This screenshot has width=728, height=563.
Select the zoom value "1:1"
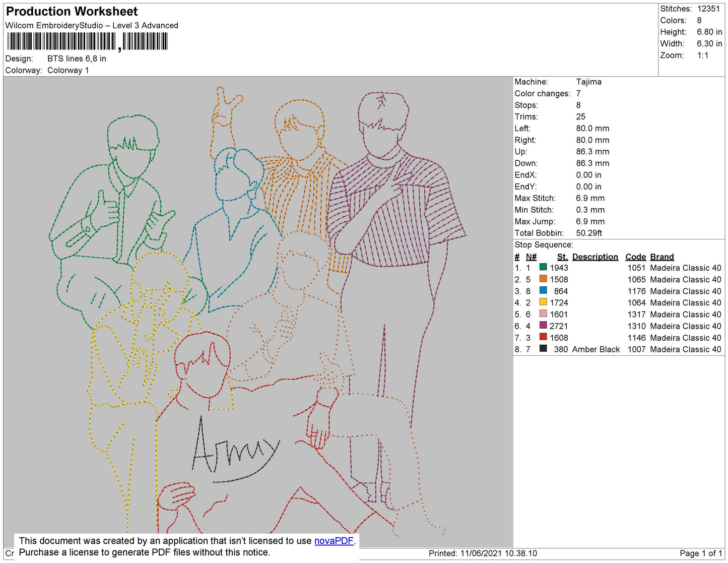coord(703,55)
